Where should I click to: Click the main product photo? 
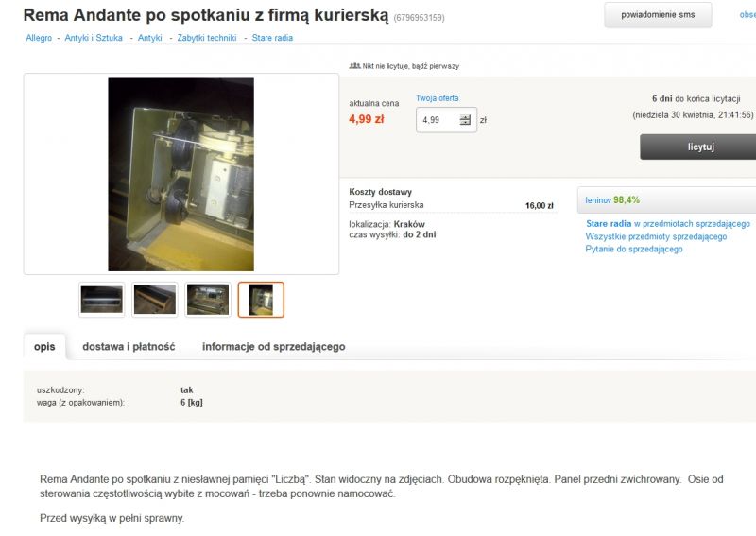click(180, 174)
